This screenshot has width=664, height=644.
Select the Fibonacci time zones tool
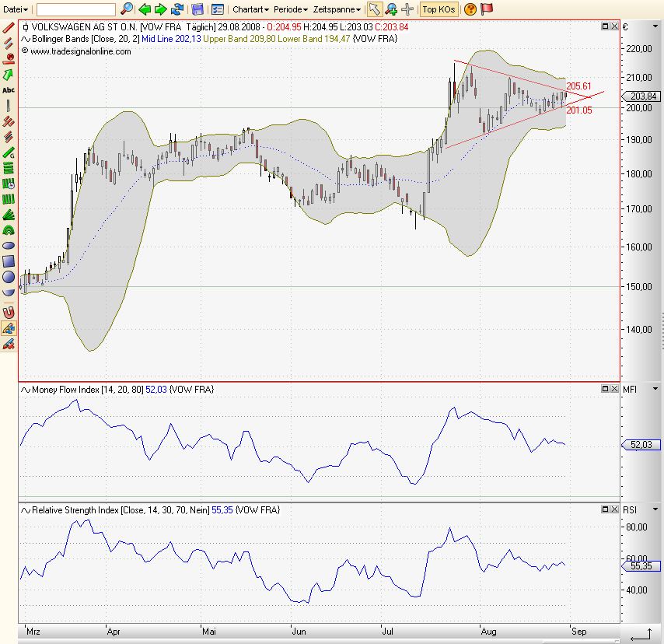point(9,184)
